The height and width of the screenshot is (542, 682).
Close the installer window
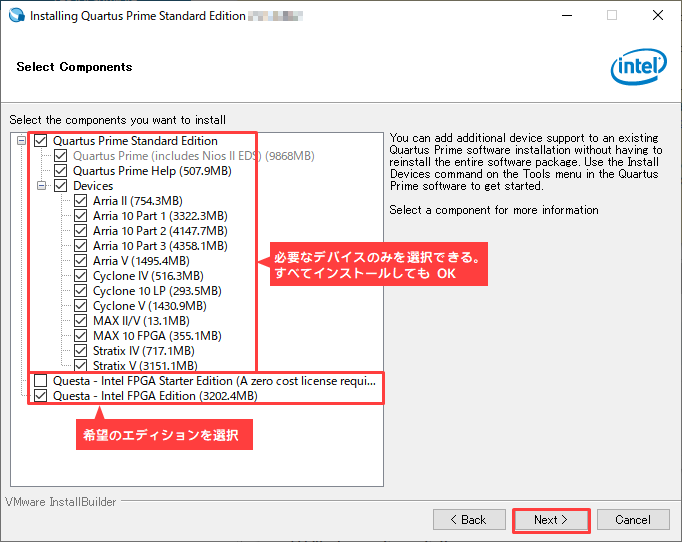(658, 15)
